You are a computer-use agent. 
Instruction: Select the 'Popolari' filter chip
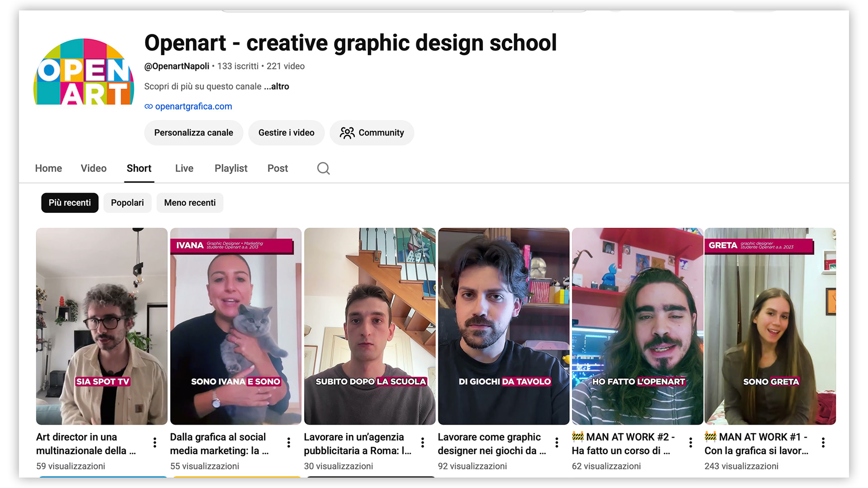127,203
